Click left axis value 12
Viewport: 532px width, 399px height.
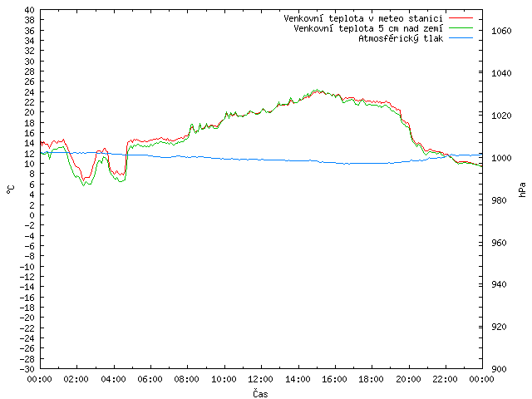coord(30,154)
